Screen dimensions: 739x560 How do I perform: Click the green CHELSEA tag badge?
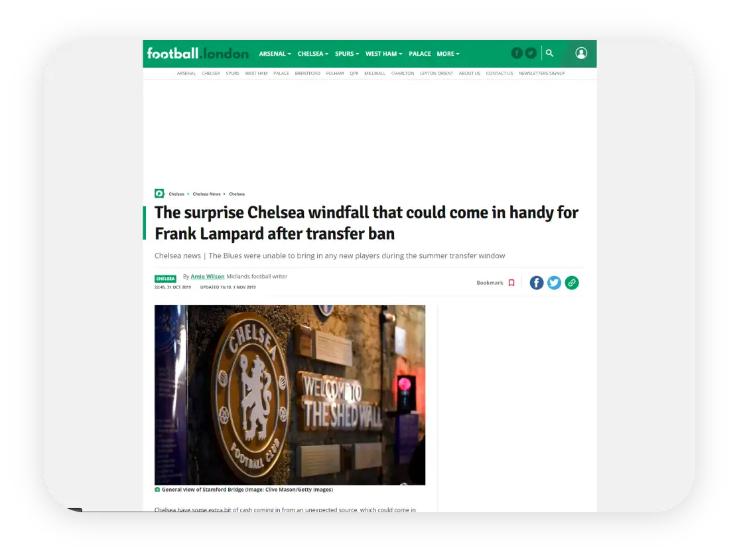(x=165, y=279)
